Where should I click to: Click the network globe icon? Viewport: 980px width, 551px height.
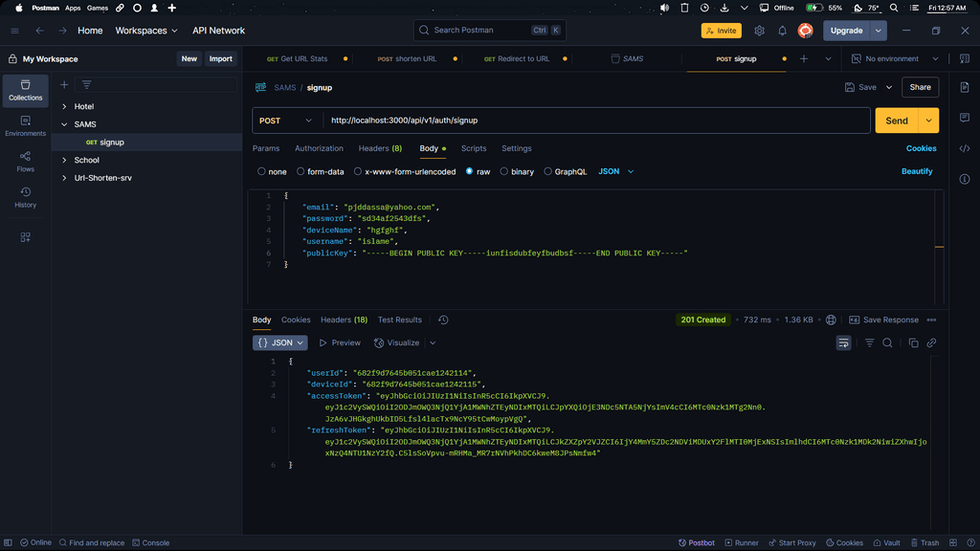click(x=831, y=320)
